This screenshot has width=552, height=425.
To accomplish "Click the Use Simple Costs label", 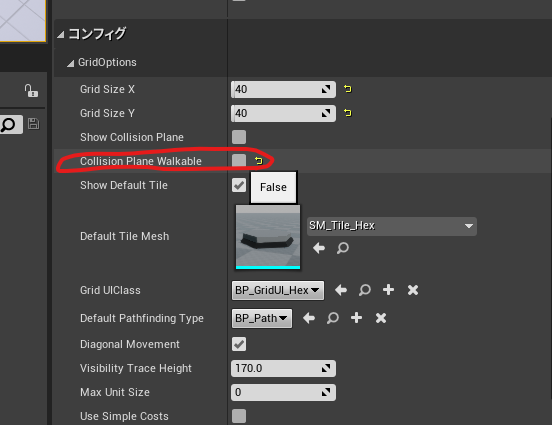I will (124, 416).
